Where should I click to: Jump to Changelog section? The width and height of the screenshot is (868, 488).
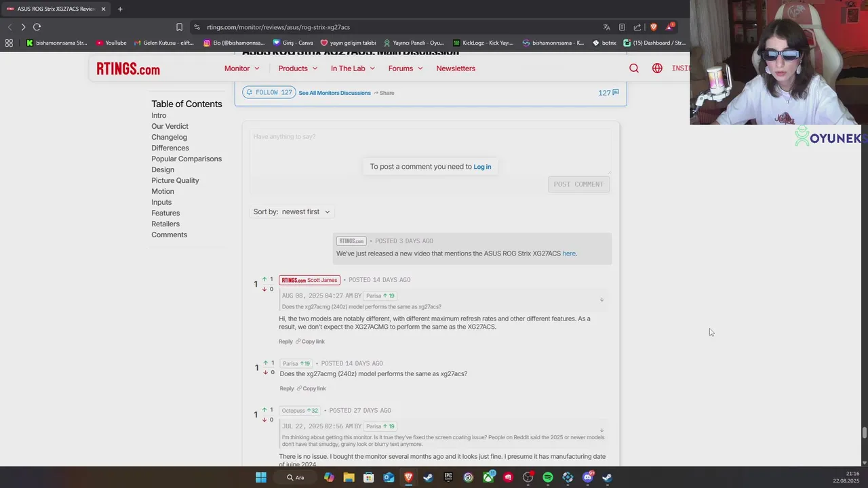169,137
